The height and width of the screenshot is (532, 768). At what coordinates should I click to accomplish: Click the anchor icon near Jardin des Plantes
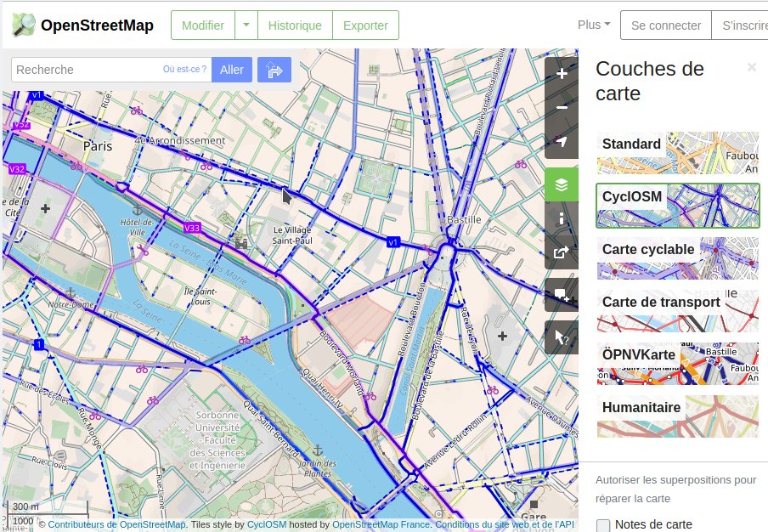pyautogui.click(x=318, y=450)
